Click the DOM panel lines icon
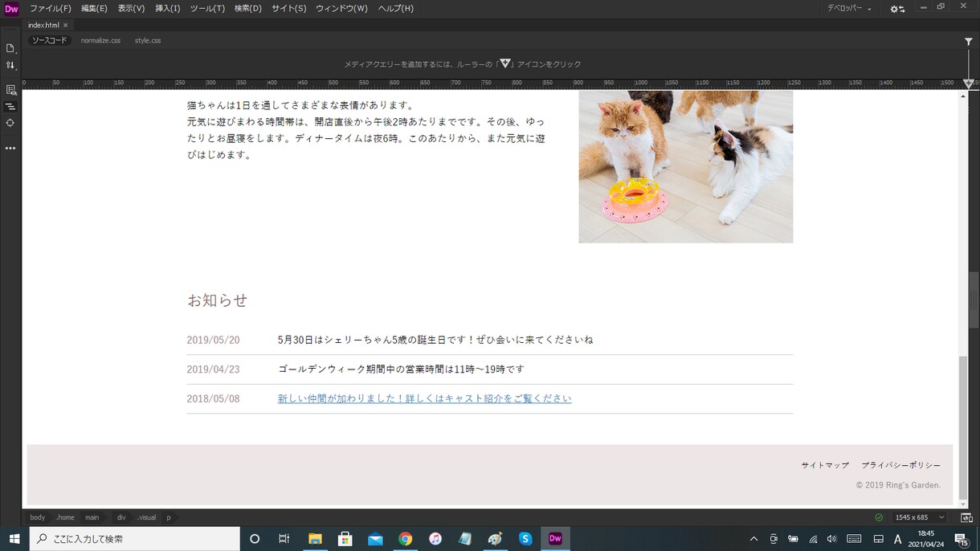This screenshot has height=551, width=980. 10,107
